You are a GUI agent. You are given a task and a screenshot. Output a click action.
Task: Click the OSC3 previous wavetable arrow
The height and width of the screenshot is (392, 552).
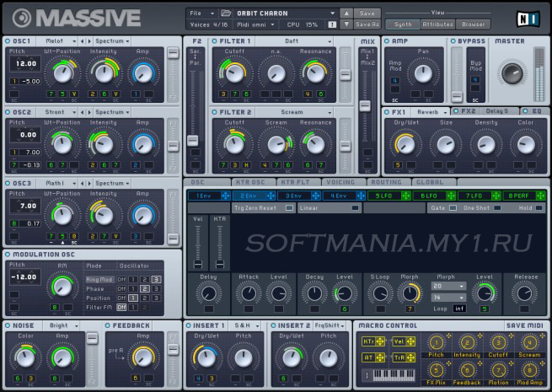83,184
